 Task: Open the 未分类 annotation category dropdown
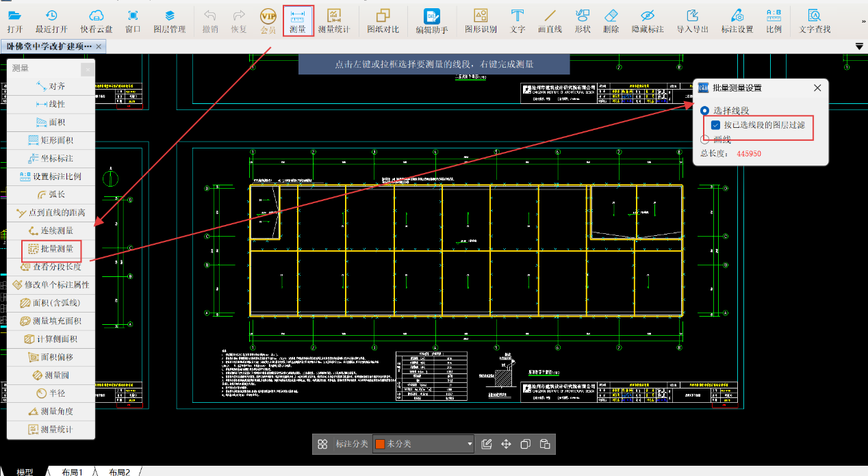click(x=470, y=444)
